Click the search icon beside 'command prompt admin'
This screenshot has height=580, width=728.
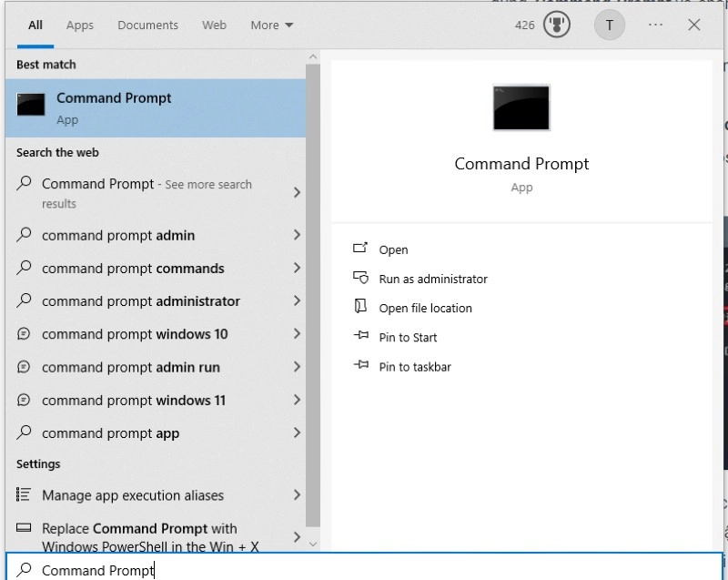(x=24, y=235)
